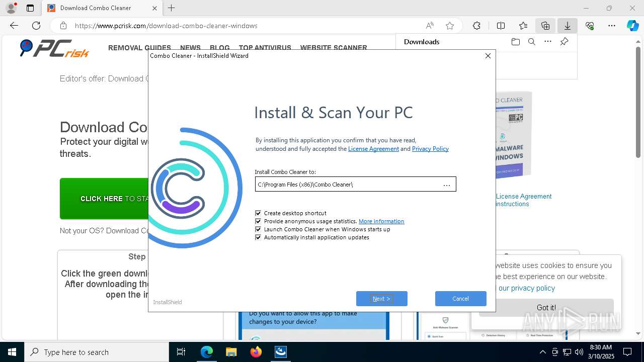Open the Windows Start menu
Image resolution: width=644 pixels, height=362 pixels.
(x=12, y=352)
